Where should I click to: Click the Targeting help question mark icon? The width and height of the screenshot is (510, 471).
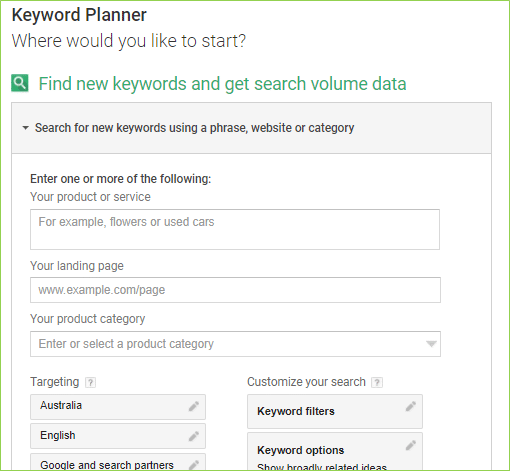point(90,382)
